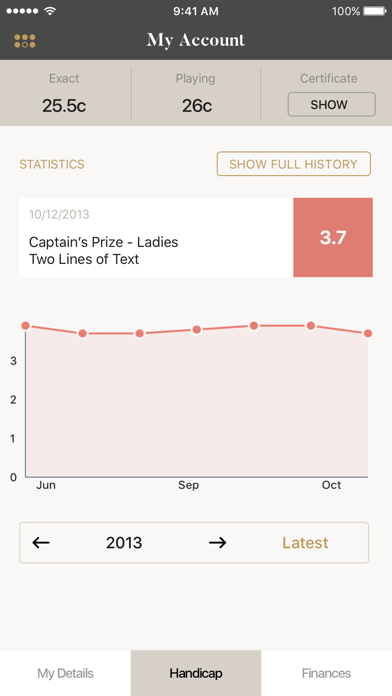
Task: Tap the signal strength dots
Action: tap(23, 11)
